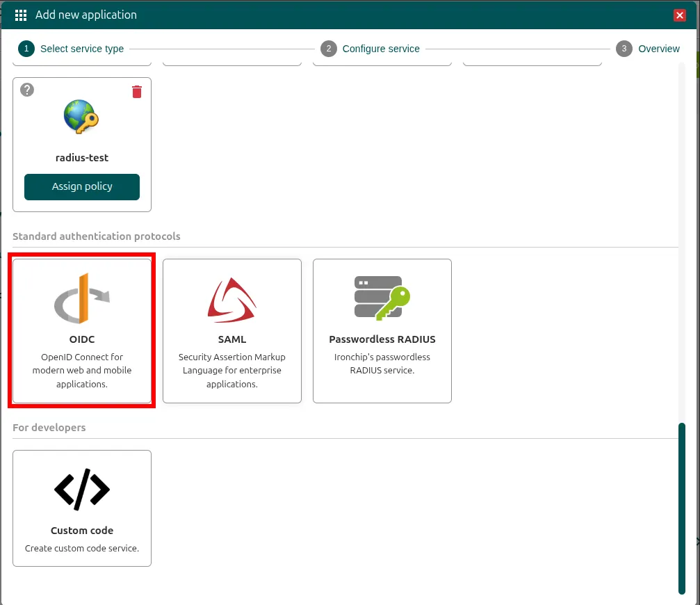Click the OIDC OpenID logo icon
Screen dimensions: 700x605
tap(82, 298)
